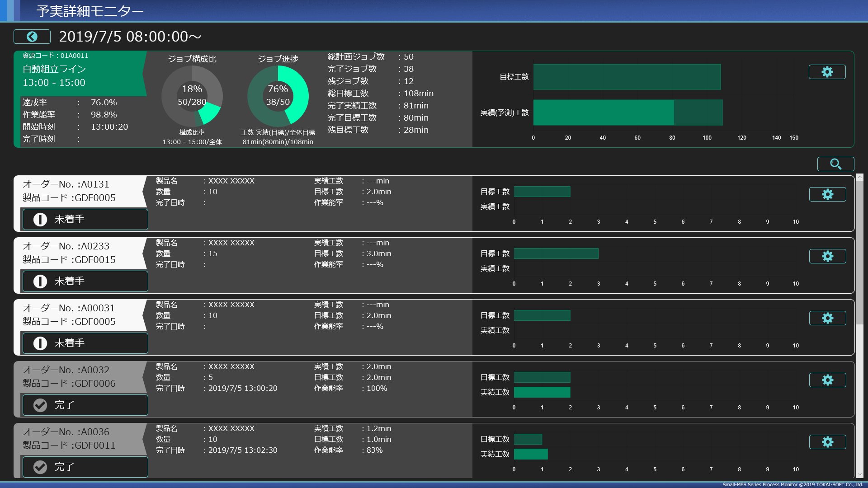Toggle 未着手 status of order A0131
Image resolution: width=868 pixels, height=488 pixels.
[x=85, y=219]
